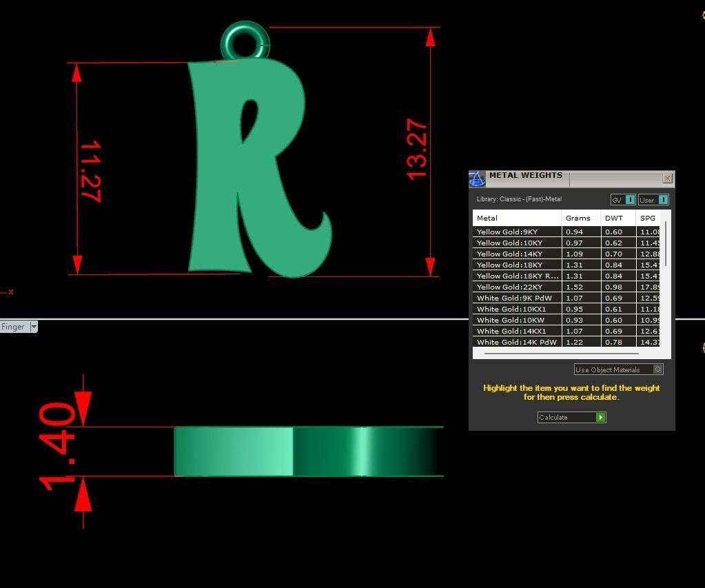705x588 pixels.
Task: Select the White Gold:14K PdW row
Action: [x=566, y=341]
